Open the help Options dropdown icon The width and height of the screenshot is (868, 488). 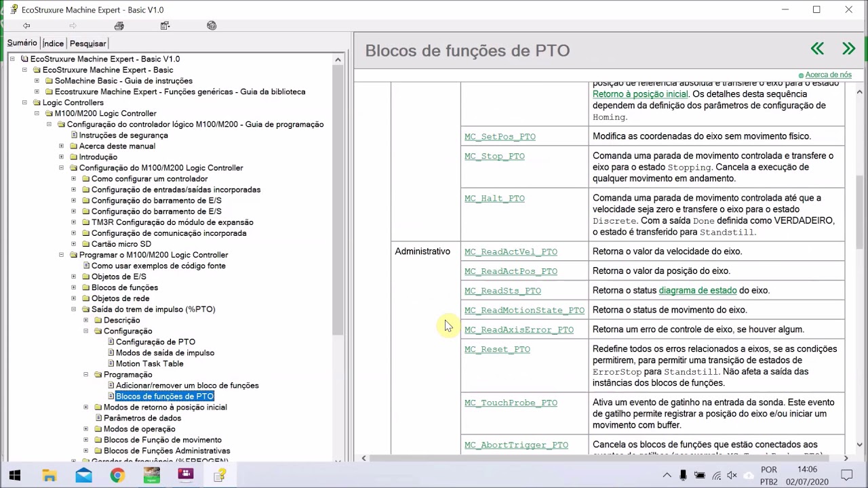165,26
